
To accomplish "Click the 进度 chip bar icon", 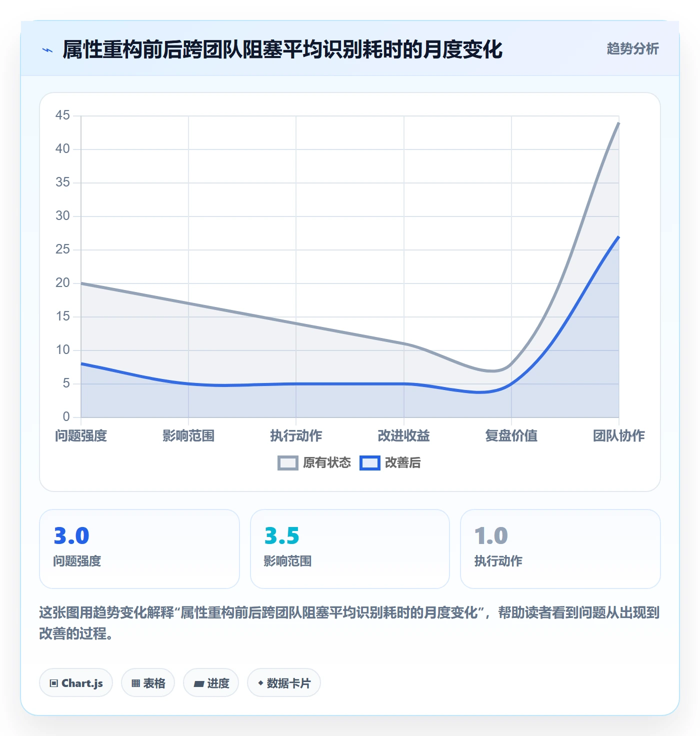I will point(198,683).
